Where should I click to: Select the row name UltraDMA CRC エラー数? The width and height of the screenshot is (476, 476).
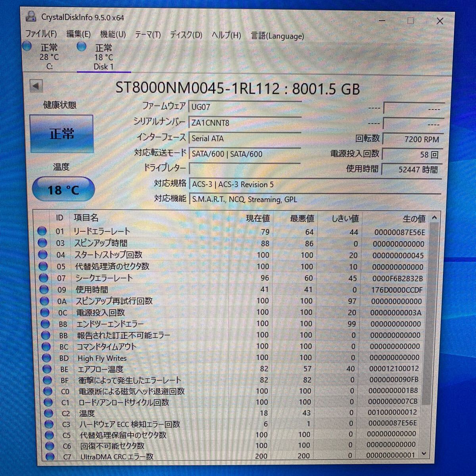[x=117, y=457]
